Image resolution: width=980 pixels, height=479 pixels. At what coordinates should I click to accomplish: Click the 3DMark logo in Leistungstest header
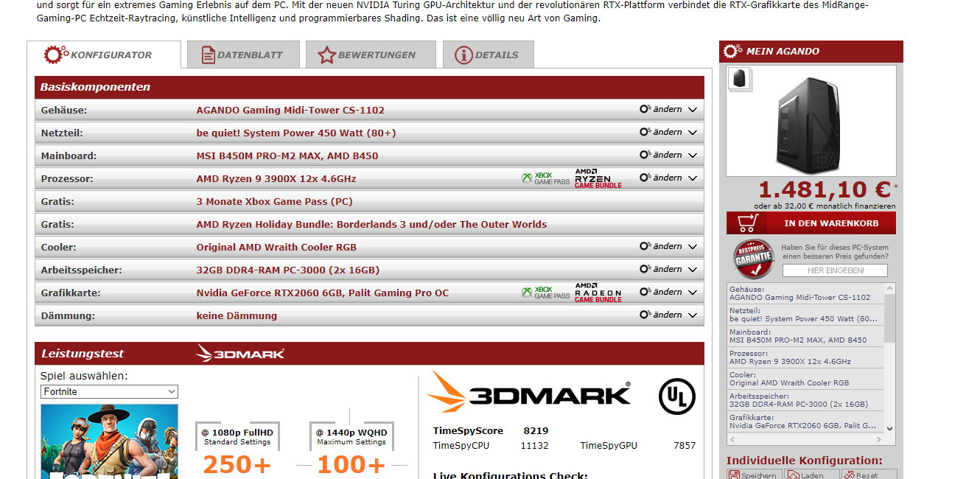[x=240, y=353]
